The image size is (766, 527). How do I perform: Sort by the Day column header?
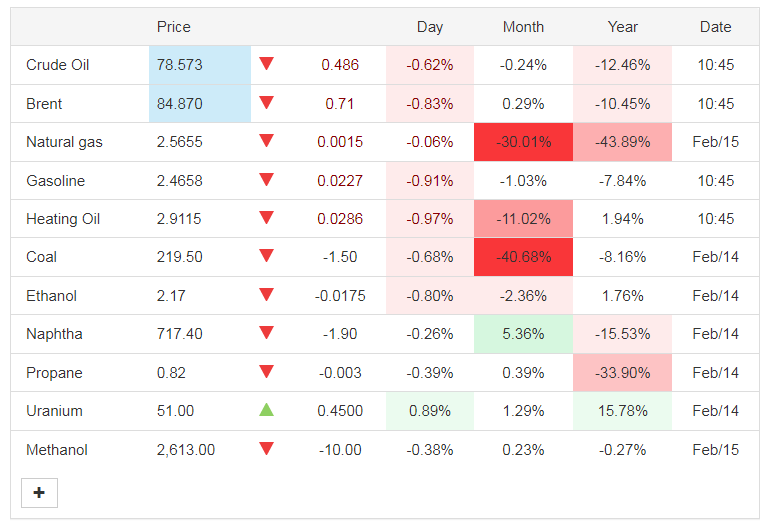tap(430, 27)
